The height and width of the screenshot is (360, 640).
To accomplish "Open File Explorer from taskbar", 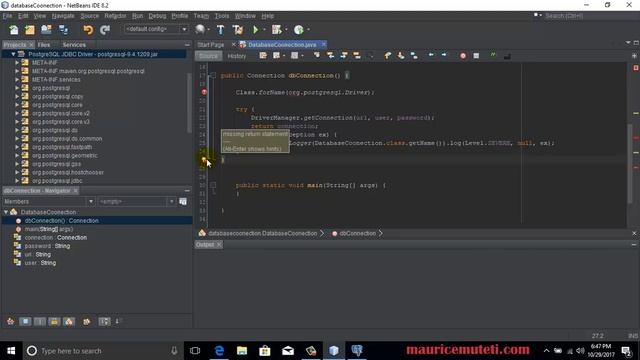I will (x=242, y=351).
